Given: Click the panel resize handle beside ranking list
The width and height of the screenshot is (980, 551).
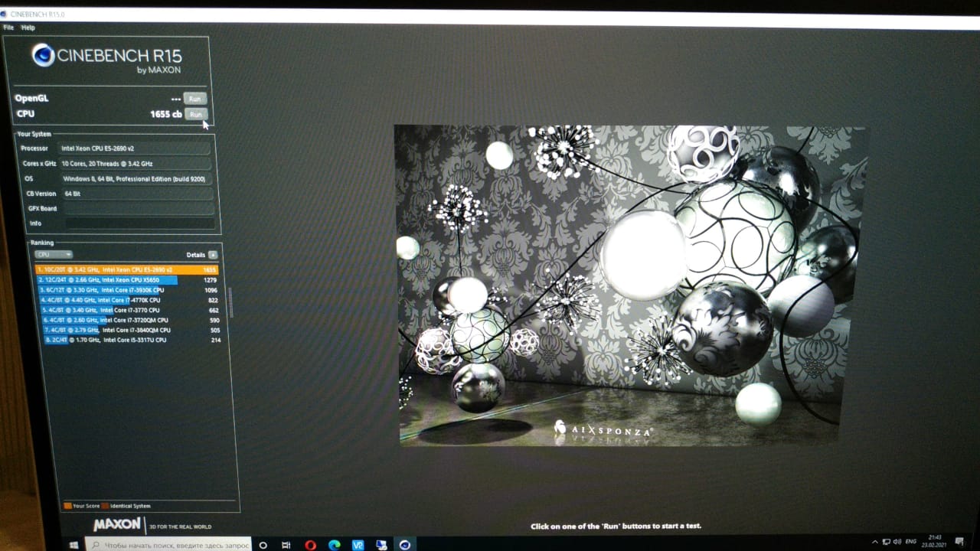Looking at the screenshot, I should [x=230, y=302].
